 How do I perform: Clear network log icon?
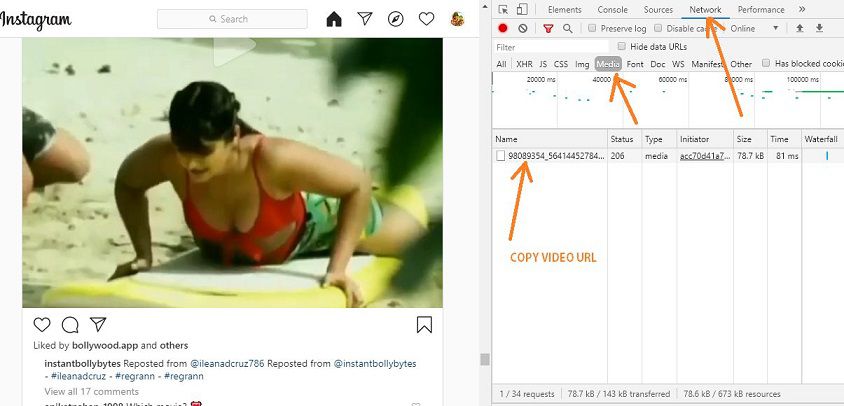coord(522,29)
